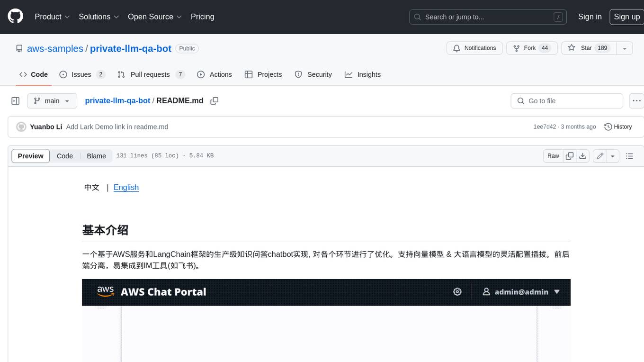Viewport: 644px width, 362px height.
Task: Open private-llm-qa-bot breadcrumb link
Action: click(x=117, y=101)
